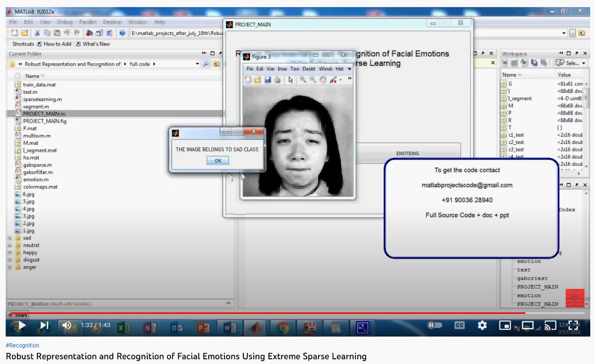Enter fullscreen video mode
The image size is (595, 364).
click(x=573, y=325)
